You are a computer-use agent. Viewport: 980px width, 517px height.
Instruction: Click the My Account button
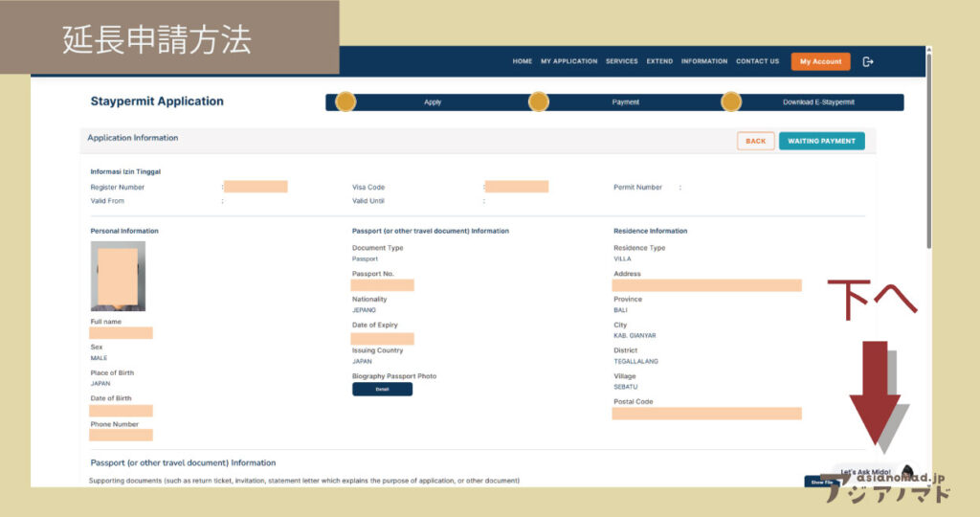pyautogui.click(x=820, y=61)
